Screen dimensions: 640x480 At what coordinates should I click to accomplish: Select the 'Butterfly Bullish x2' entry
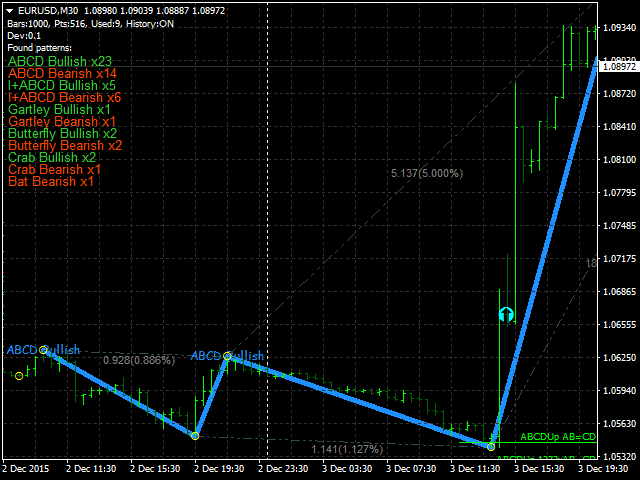(62, 133)
